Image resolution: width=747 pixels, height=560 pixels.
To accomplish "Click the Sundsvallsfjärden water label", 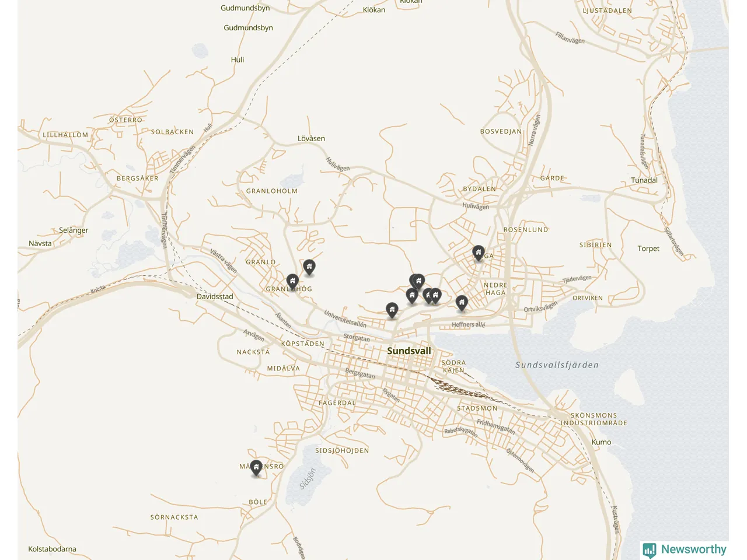I will 557,365.
